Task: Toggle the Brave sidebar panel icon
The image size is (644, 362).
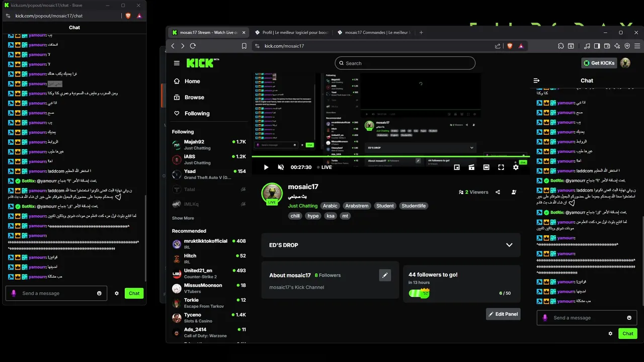Action: click(x=597, y=46)
